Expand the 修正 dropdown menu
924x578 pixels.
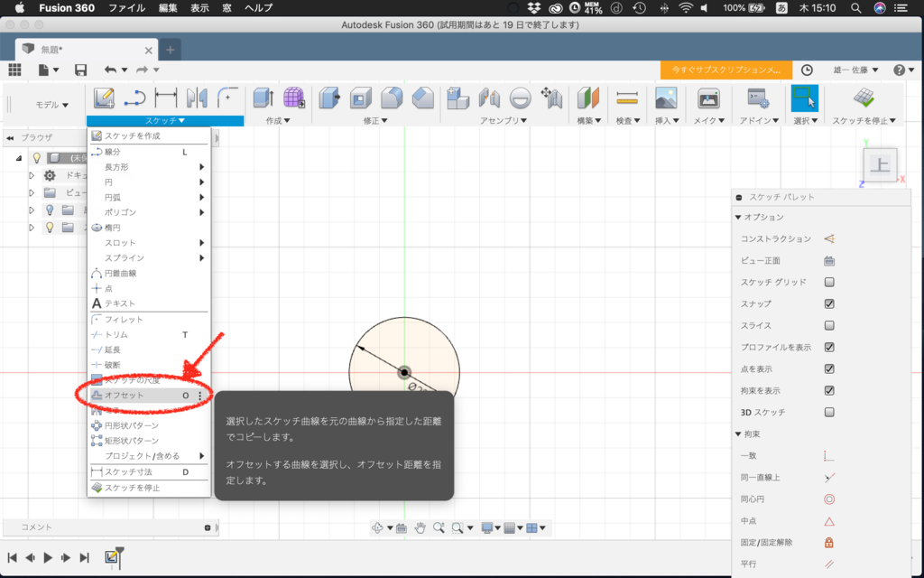click(x=375, y=120)
